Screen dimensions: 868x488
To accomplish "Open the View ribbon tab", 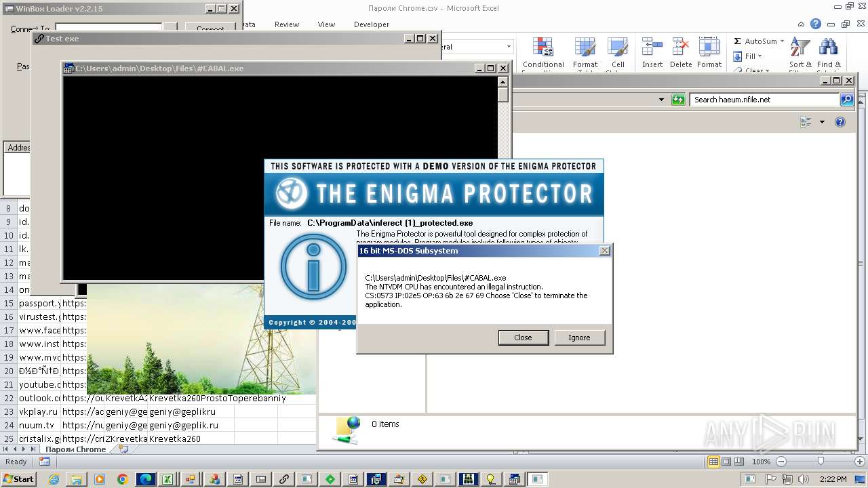I will click(326, 24).
